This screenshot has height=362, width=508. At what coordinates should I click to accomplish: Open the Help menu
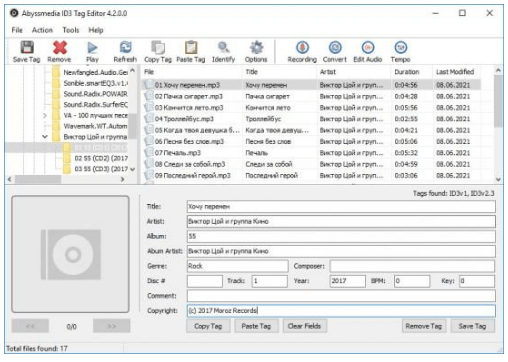96,30
